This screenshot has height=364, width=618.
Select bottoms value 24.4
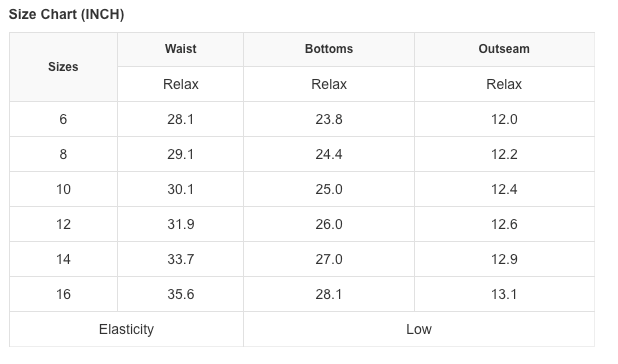point(329,154)
